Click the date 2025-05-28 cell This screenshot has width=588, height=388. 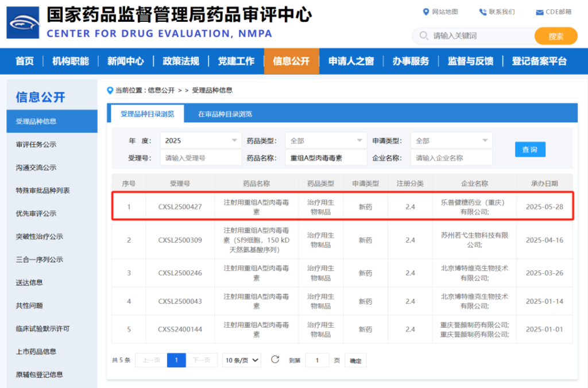click(544, 207)
